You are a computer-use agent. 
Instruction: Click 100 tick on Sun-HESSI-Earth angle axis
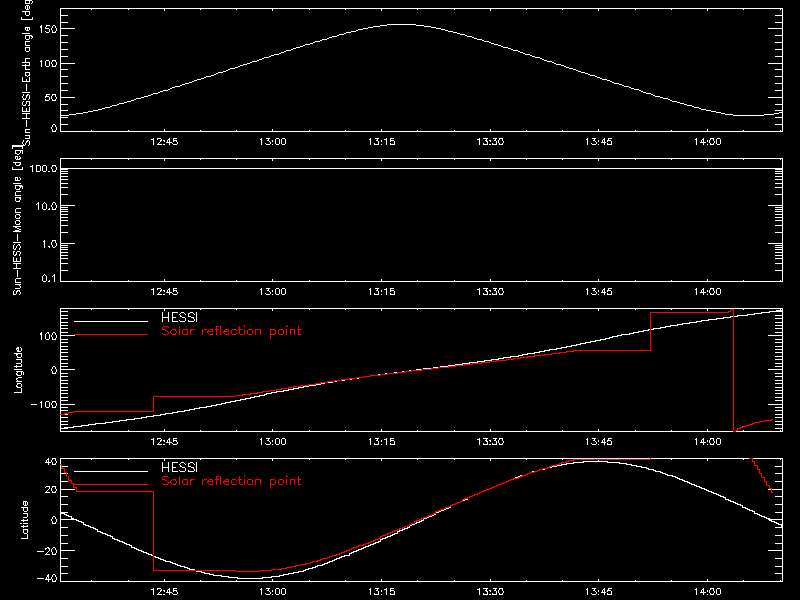(48, 63)
